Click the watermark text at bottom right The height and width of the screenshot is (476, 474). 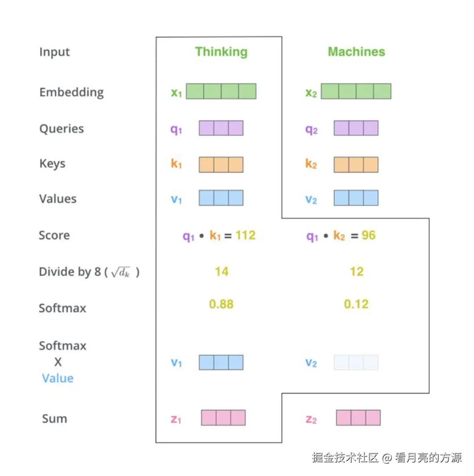point(387,457)
